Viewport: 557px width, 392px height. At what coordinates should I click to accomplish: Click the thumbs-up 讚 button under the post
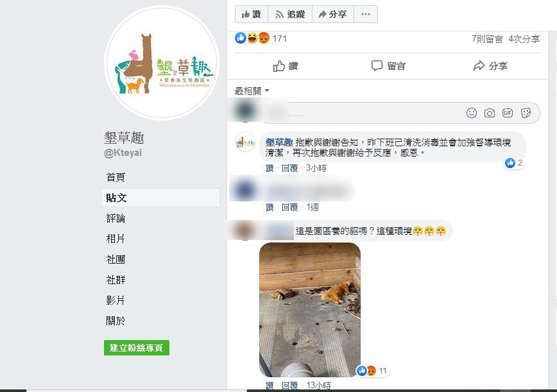(x=286, y=66)
